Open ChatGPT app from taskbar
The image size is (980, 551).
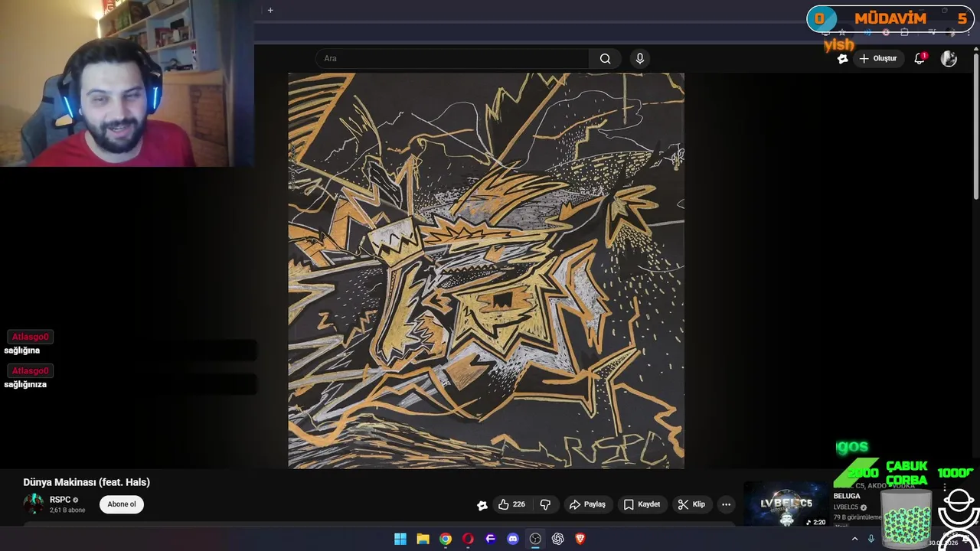coord(558,539)
